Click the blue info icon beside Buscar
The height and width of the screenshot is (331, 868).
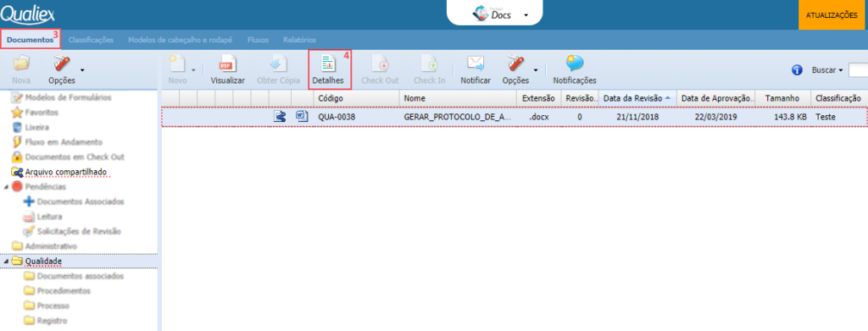[797, 70]
